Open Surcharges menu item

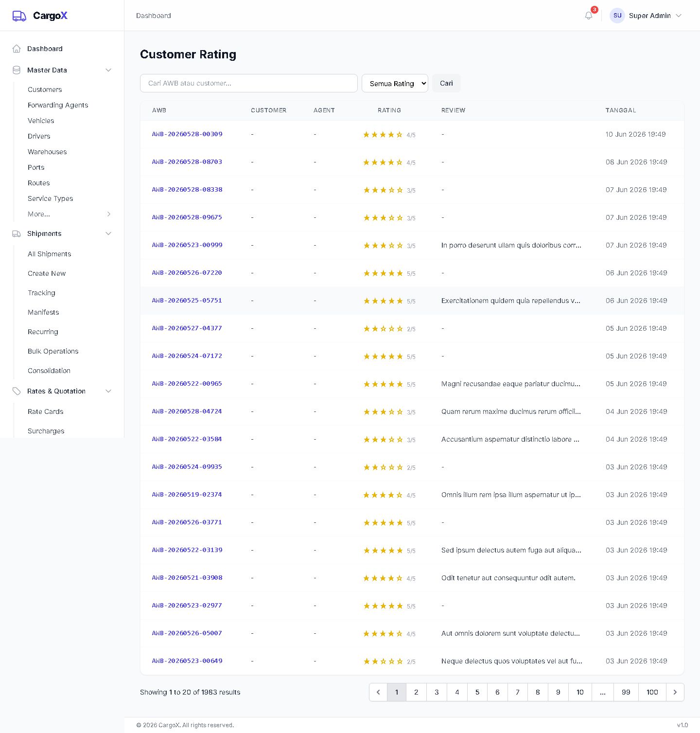pyautogui.click(x=46, y=431)
